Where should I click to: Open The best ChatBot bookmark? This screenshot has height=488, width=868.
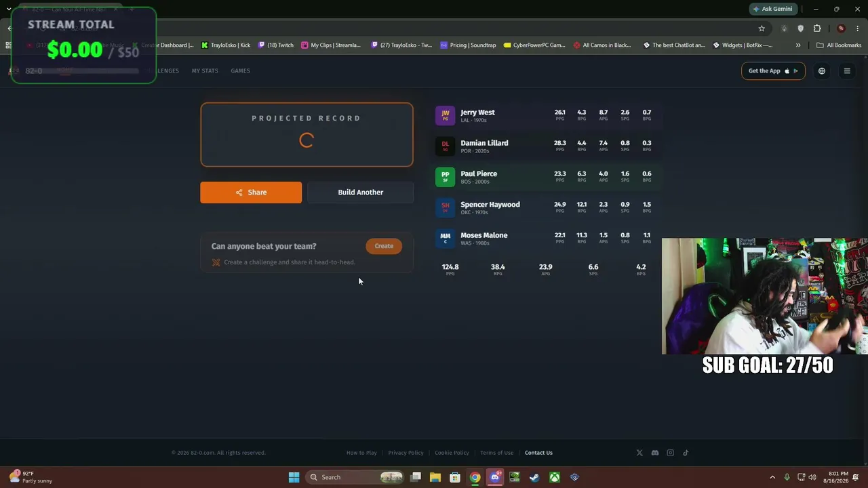click(674, 45)
